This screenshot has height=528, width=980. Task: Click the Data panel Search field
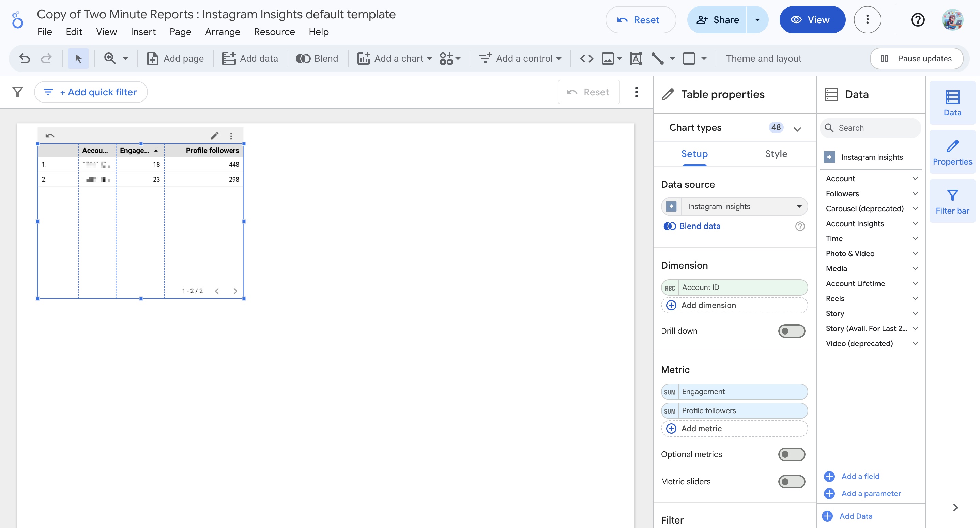[871, 128]
